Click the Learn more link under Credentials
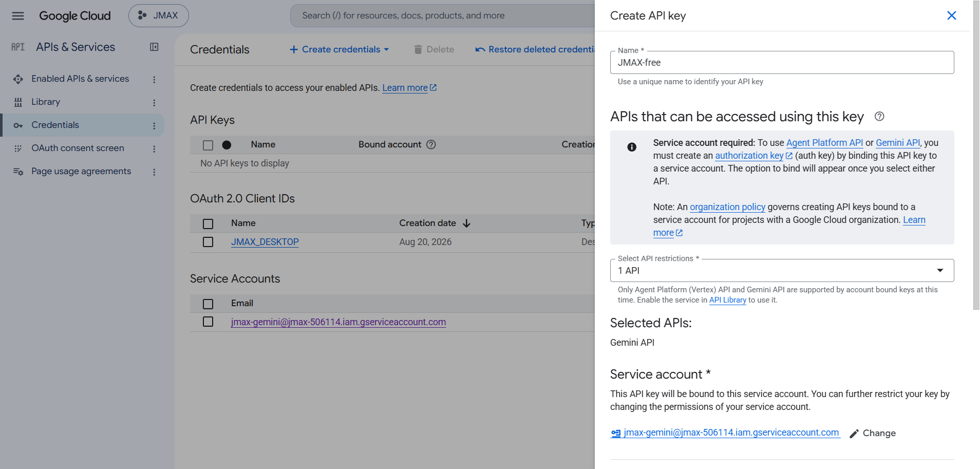 coord(409,88)
